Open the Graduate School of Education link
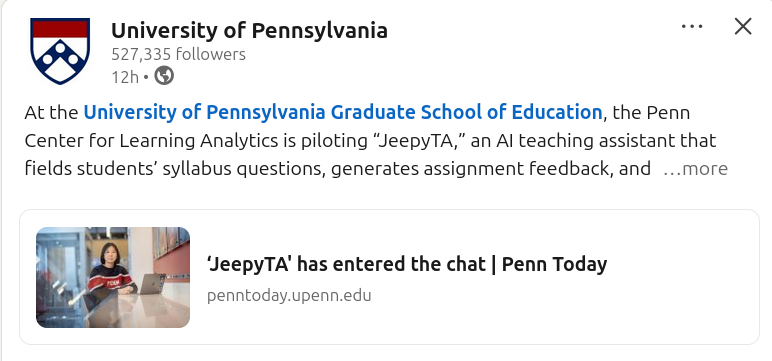 click(343, 112)
